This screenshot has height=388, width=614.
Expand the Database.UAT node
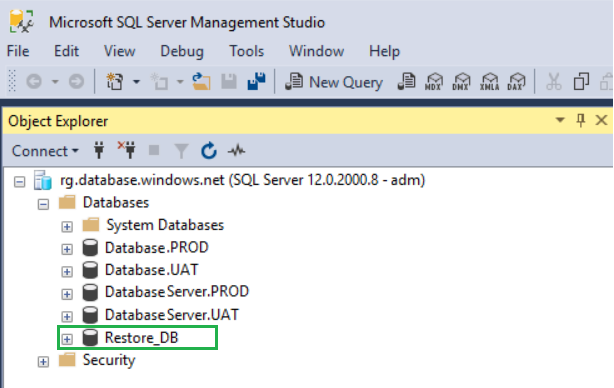(x=67, y=271)
